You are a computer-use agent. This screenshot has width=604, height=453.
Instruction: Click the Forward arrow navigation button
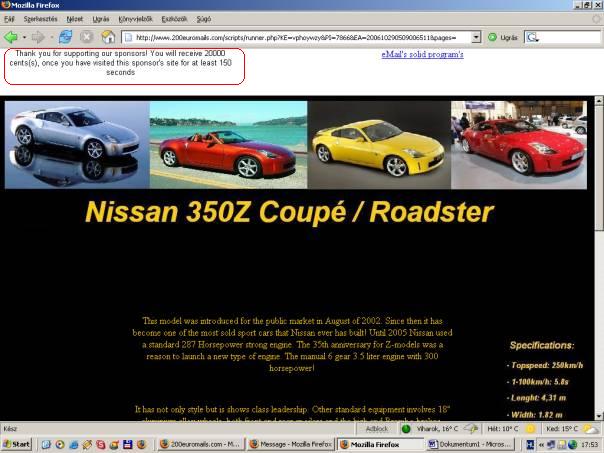tap(40, 37)
